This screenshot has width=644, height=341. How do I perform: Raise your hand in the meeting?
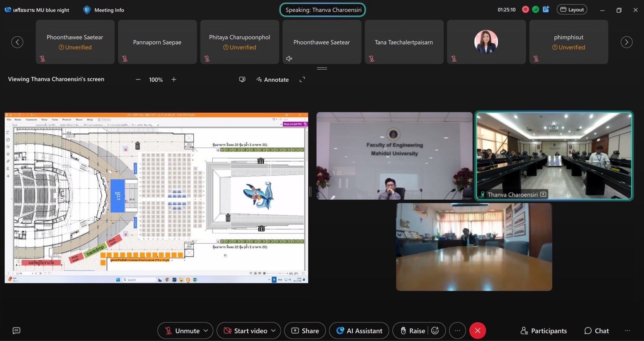[x=412, y=331]
